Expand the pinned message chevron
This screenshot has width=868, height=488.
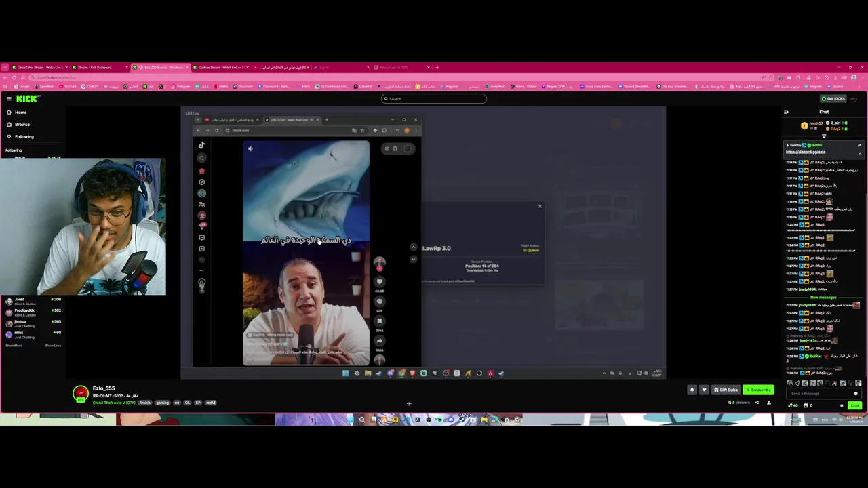[860, 153]
